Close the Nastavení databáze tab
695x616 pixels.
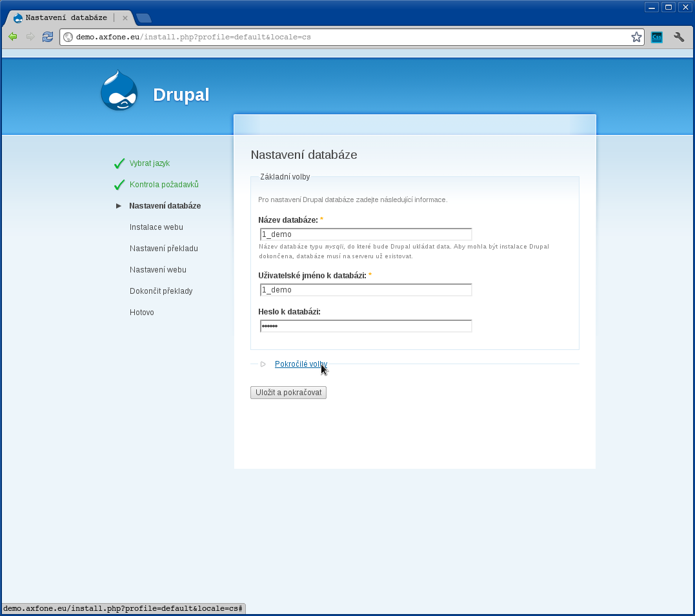click(x=125, y=18)
